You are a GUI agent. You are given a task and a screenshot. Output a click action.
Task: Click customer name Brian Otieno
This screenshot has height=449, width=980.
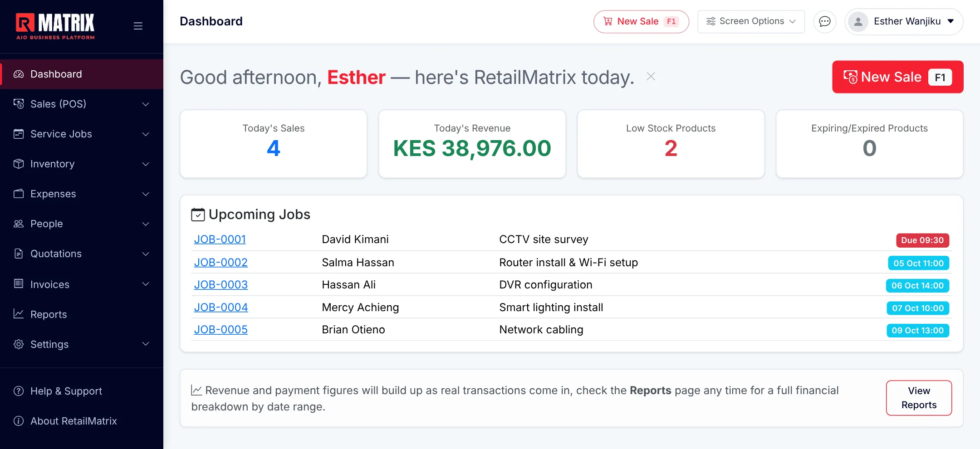(353, 329)
